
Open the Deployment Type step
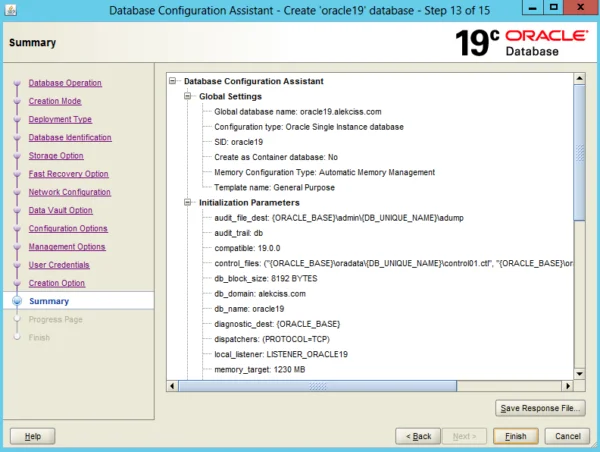click(x=60, y=119)
